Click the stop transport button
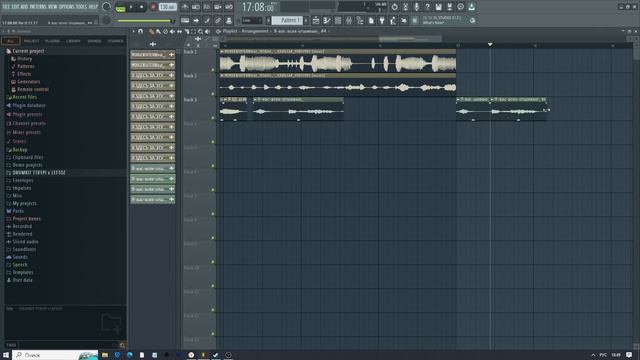The height and width of the screenshot is (360, 640). coord(142,7)
